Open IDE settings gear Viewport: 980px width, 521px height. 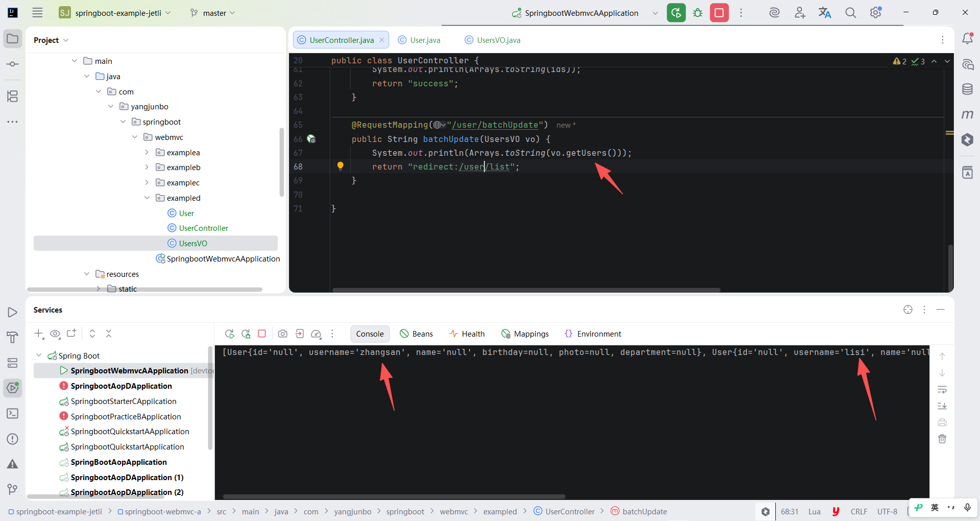[x=876, y=13]
